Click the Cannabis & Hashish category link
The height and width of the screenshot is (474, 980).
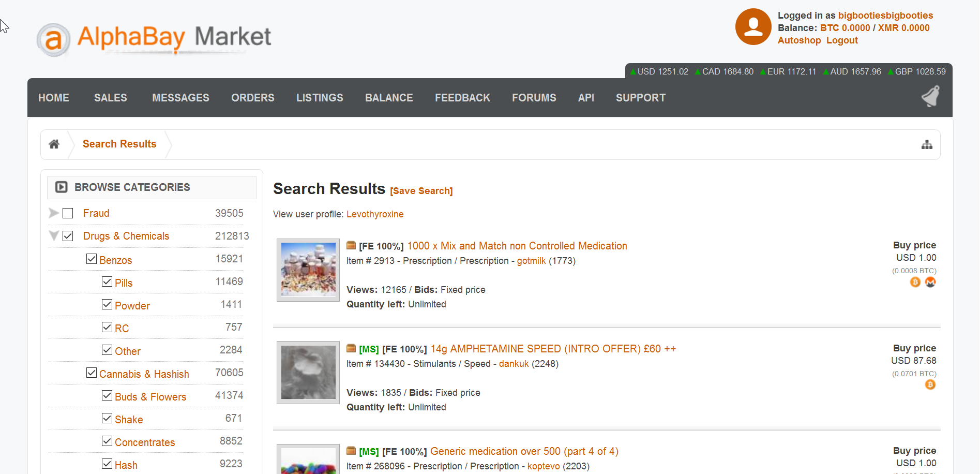(x=144, y=374)
